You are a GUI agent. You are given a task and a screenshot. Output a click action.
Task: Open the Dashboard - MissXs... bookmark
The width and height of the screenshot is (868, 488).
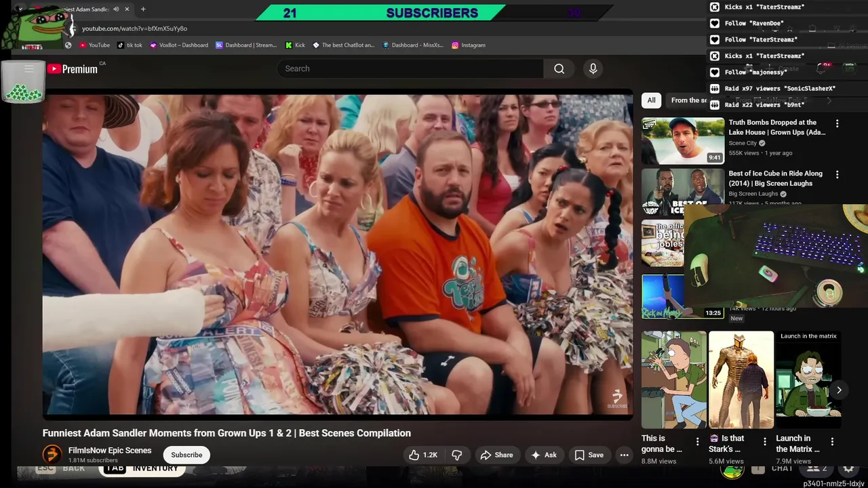[412, 45]
